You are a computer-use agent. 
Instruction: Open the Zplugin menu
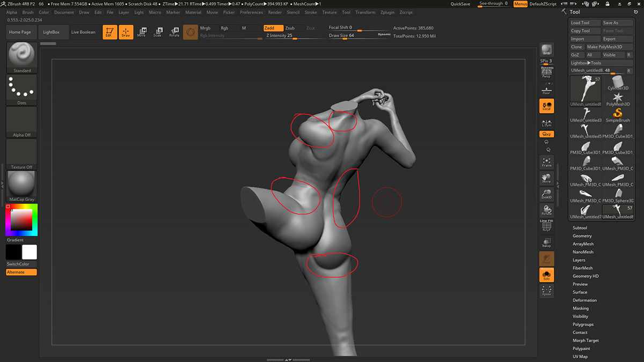[387, 12]
